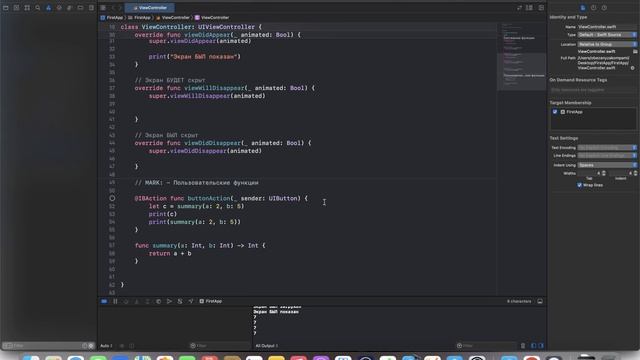Image resolution: width=640 pixels, height=360 pixels.
Task: Click the code minimap
Action: [522, 56]
